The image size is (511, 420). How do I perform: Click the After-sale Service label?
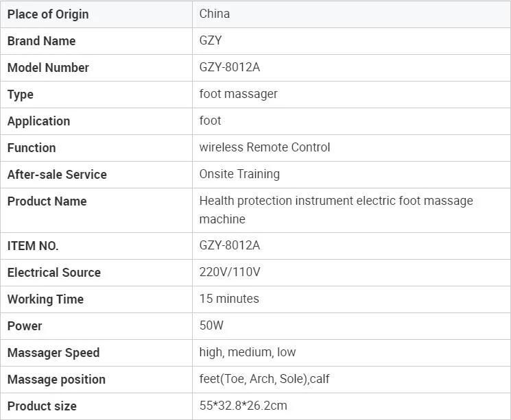pyautogui.click(x=57, y=175)
